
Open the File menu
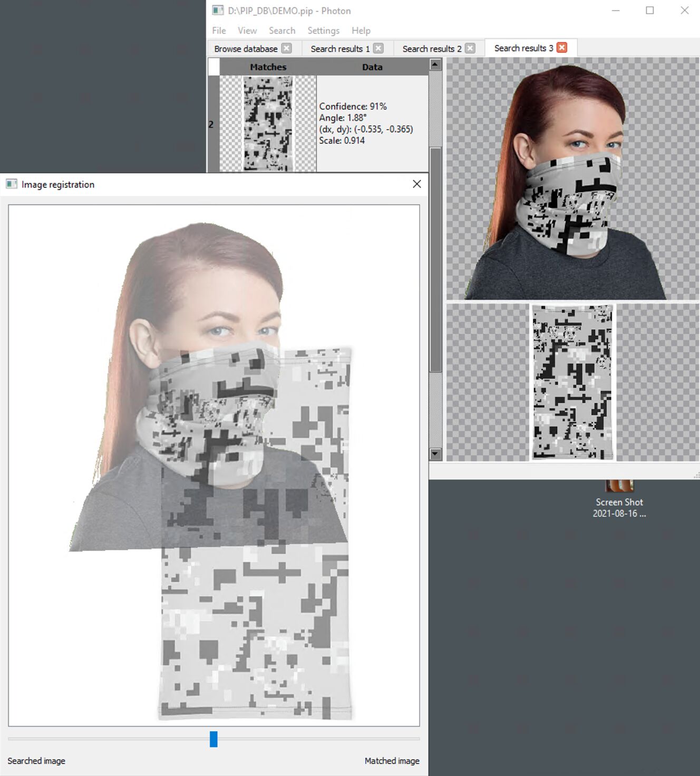point(219,31)
